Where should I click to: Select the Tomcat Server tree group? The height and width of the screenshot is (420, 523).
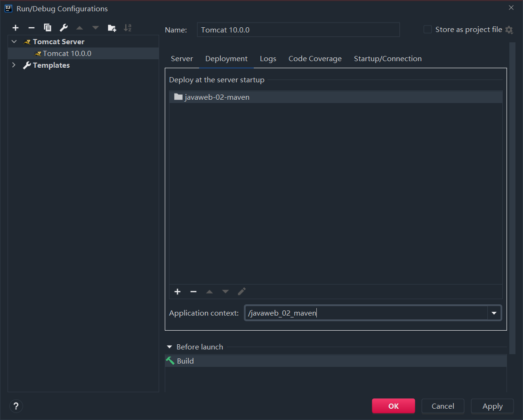click(83, 42)
